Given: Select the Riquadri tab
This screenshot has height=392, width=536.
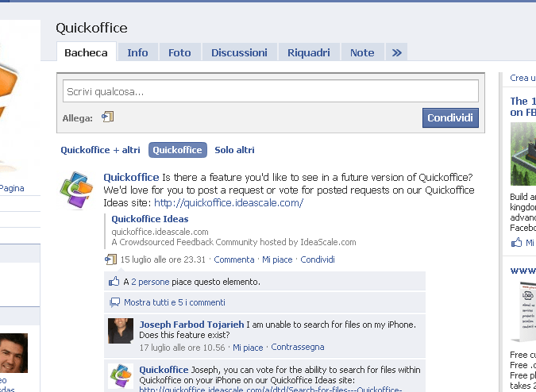Looking at the screenshot, I should coord(309,52).
